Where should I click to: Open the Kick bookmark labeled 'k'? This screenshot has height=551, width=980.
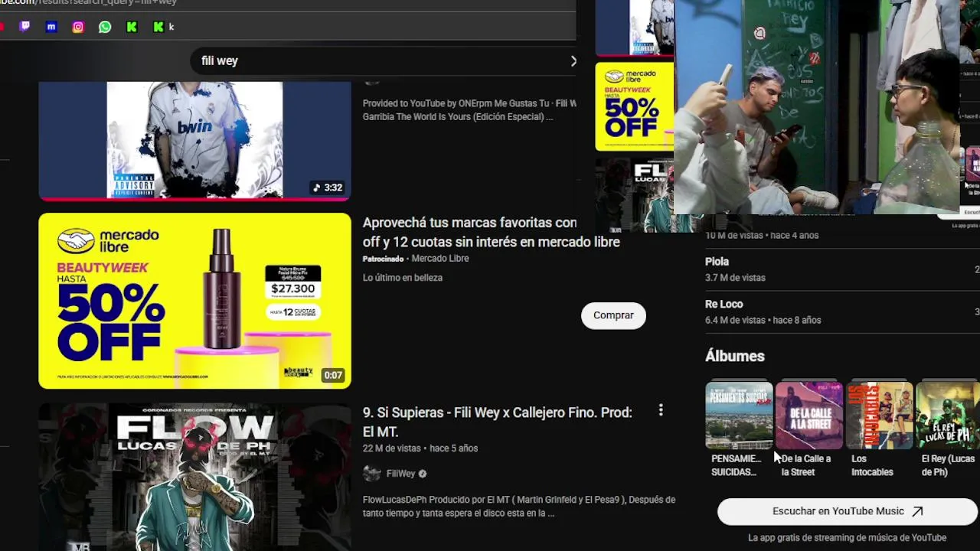point(163,27)
